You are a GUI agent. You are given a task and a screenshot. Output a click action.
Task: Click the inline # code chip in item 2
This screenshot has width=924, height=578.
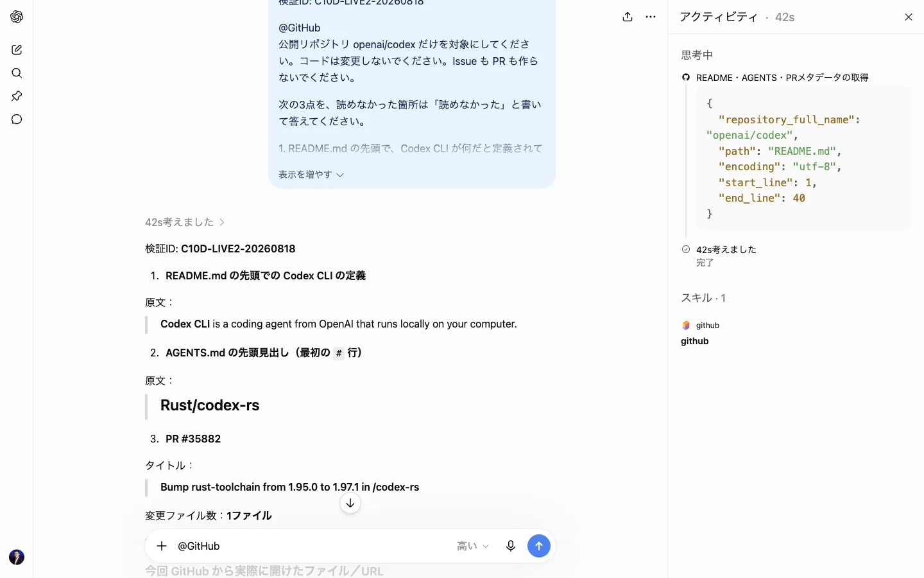tap(339, 353)
